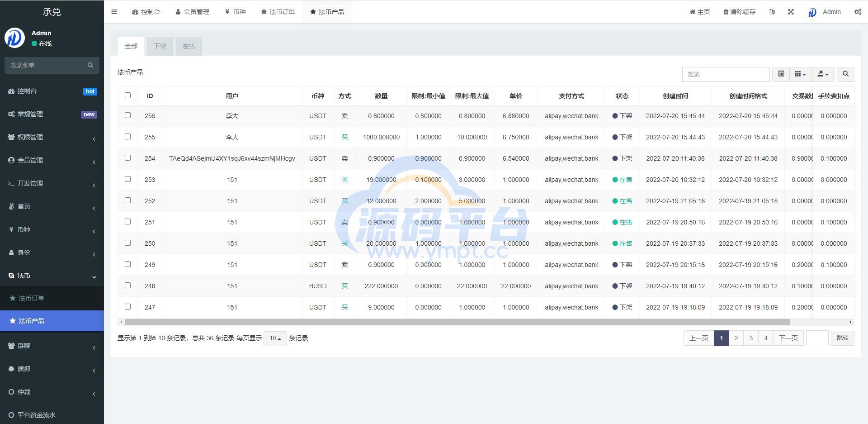Click the 质押 gear icon in sidebar
Viewport: 868px width, 424px height.
(x=11, y=369)
